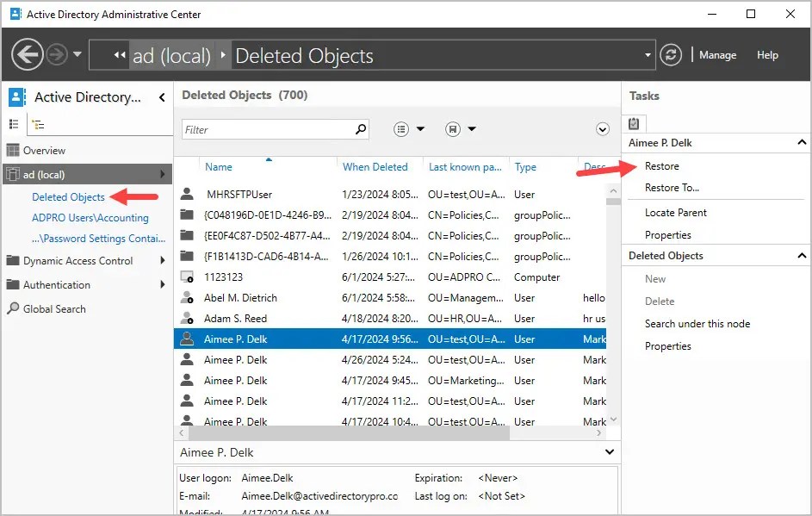Expand the 'ad (local)' node arrow
The image size is (812, 516).
[x=163, y=174]
